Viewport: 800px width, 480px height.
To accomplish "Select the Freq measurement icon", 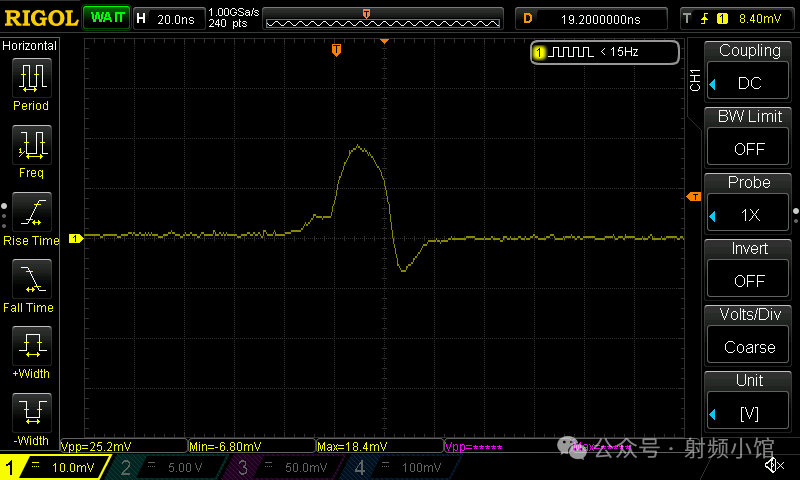I will click(x=31, y=146).
